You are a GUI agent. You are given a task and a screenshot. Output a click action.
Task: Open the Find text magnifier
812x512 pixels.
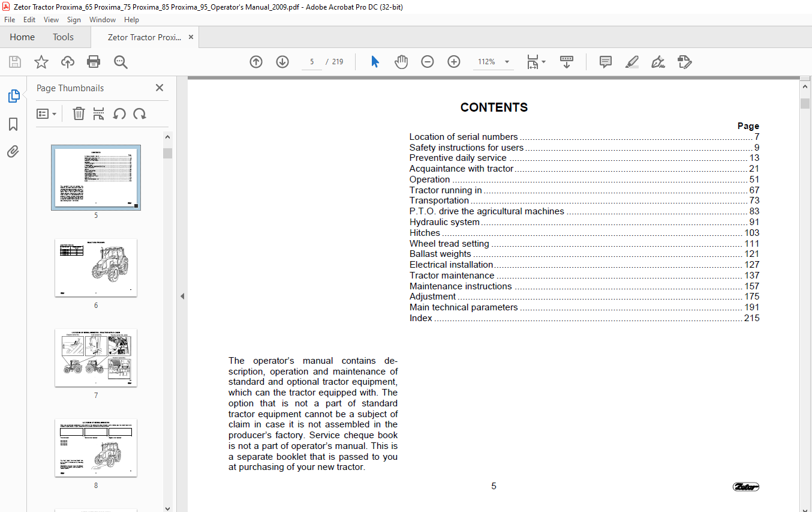121,62
